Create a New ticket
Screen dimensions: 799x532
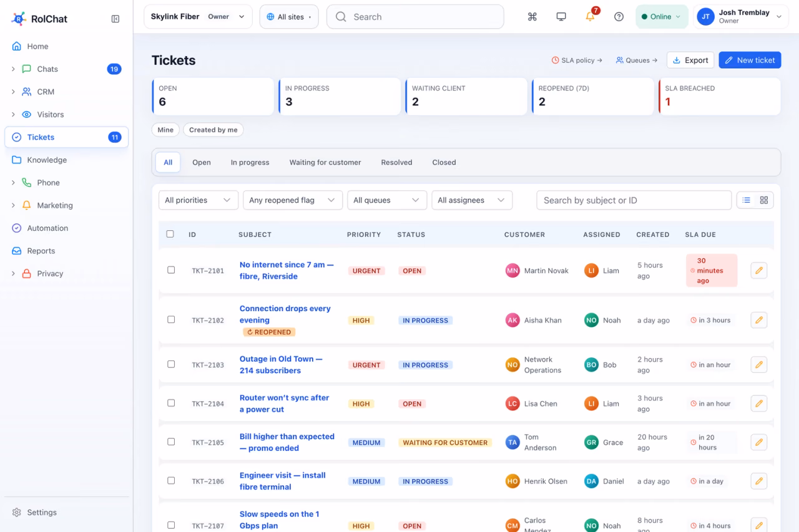(x=750, y=60)
